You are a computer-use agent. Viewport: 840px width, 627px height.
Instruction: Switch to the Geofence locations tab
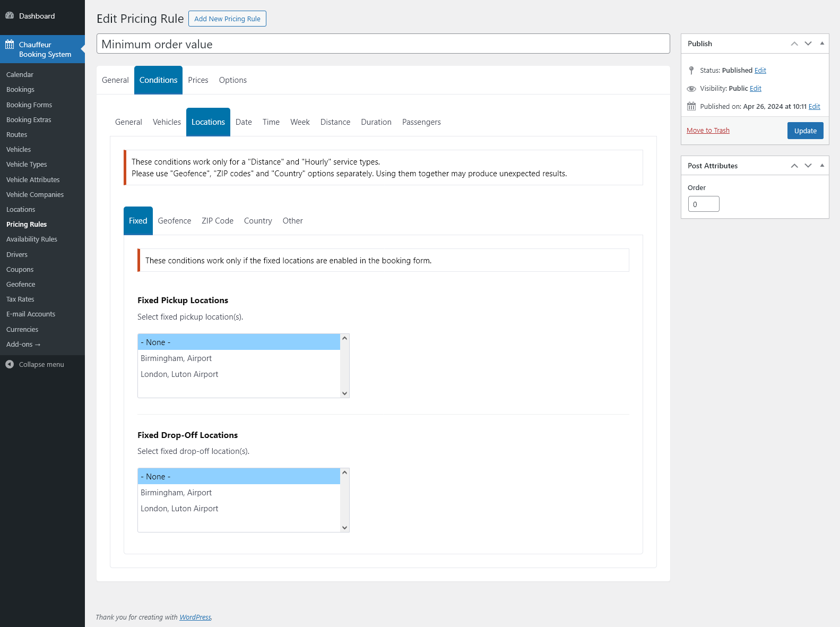tap(175, 221)
